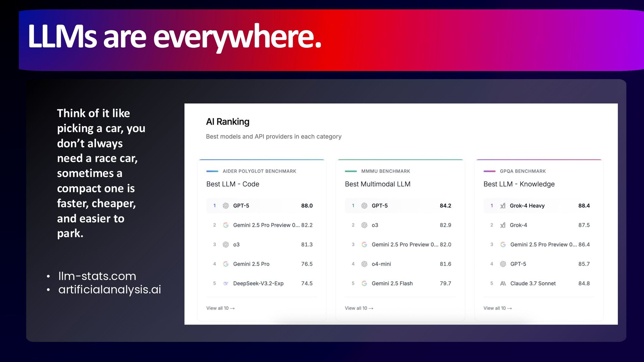The image size is (644, 362).
Task: Click OpenAI icon beside GPT-5 in Code list
Action: (226, 206)
